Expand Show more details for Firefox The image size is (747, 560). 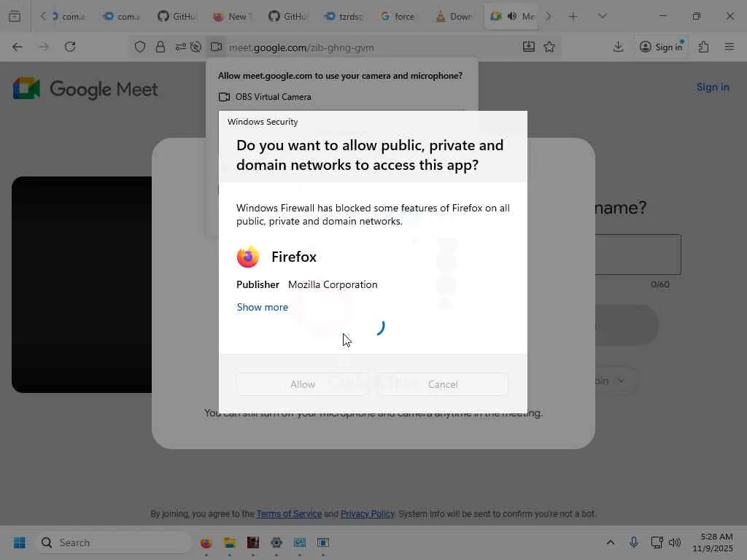tap(263, 307)
